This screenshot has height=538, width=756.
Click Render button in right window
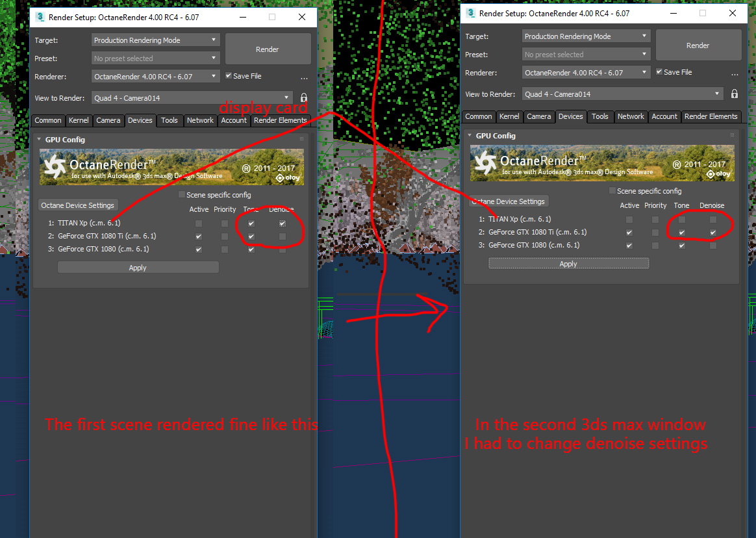click(698, 45)
